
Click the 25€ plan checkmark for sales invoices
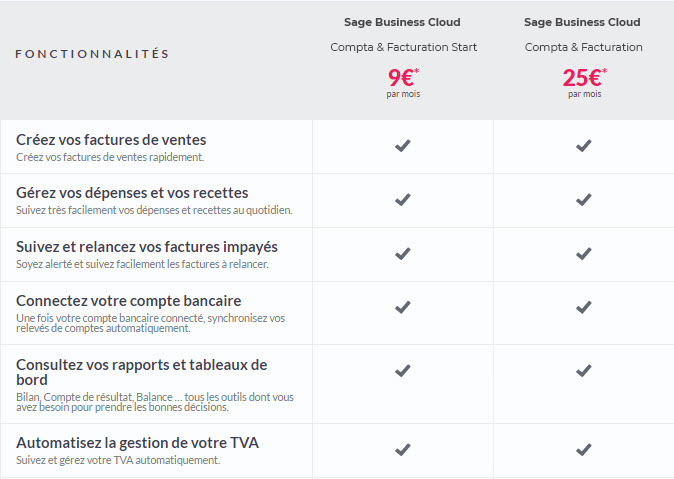583,146
